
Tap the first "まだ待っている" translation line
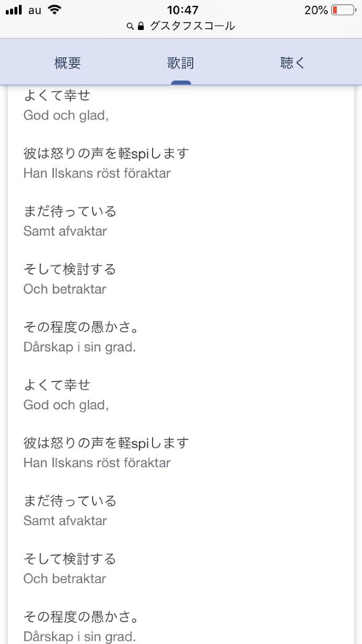coord(70,212)
